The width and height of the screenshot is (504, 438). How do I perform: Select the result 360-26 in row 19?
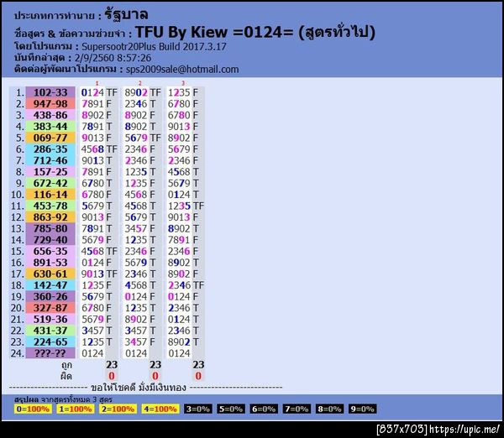[50, 297]
